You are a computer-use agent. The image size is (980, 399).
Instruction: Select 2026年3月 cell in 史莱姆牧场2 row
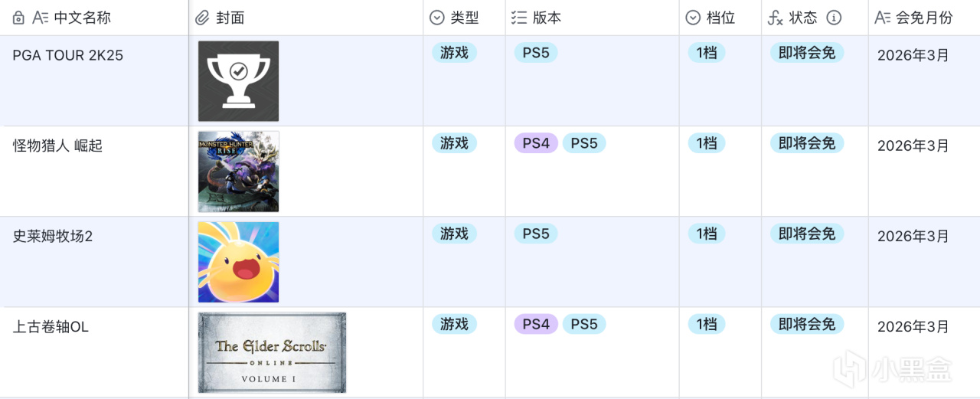pos(913,236)
